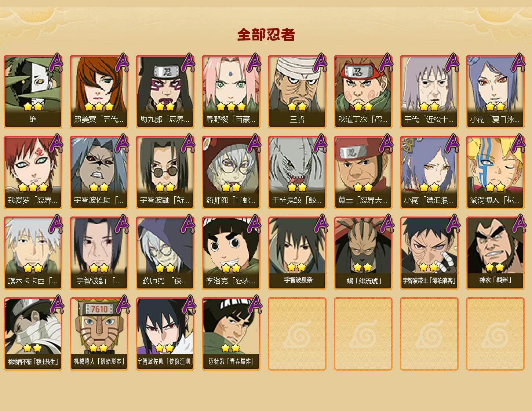Choose the 春野樱 ninja portrait
Image resolution: width=532 pixels, height=411 pixels.
[x=231, y=91]
